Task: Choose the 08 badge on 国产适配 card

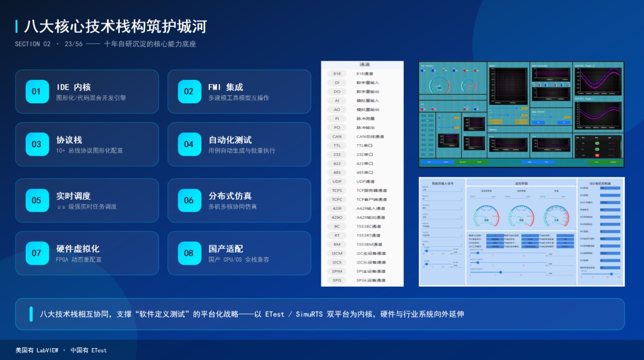Action: [190, 253]
